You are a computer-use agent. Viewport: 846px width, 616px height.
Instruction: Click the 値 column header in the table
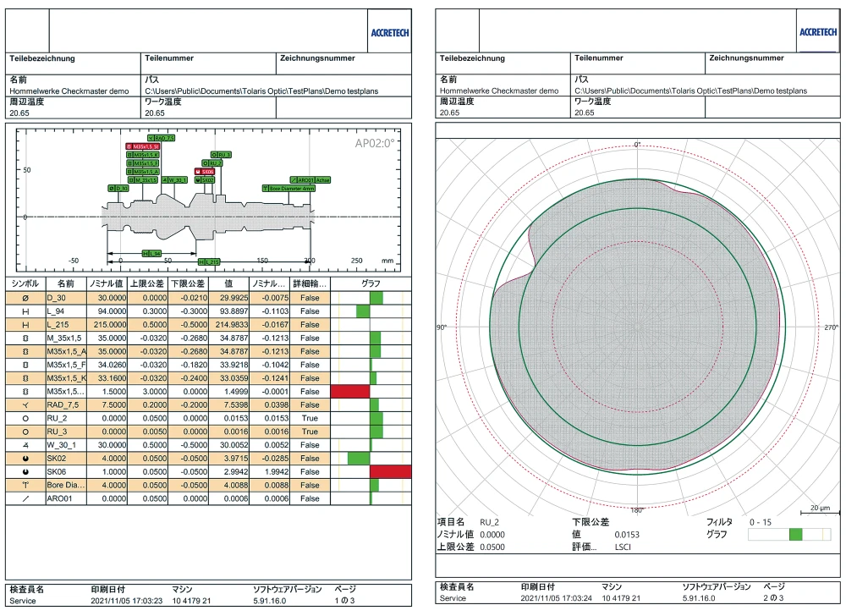228,283
